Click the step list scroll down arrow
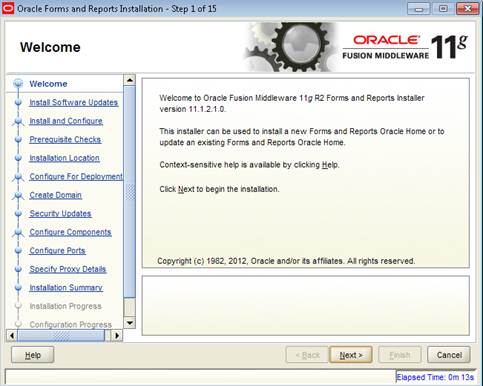Viewport: 483px width, 386px height. 129,323
